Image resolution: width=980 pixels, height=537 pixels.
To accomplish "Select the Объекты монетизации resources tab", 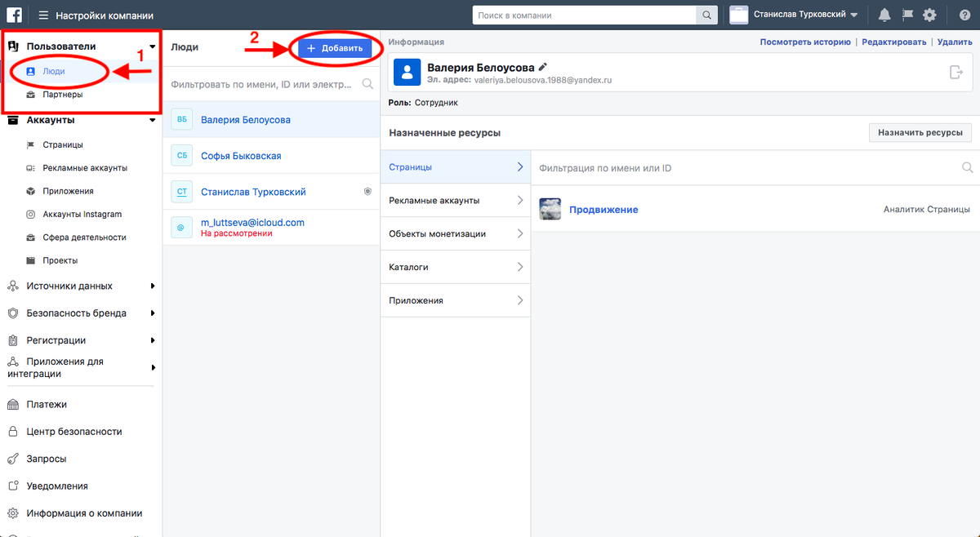I will click(x=456, y=233).
